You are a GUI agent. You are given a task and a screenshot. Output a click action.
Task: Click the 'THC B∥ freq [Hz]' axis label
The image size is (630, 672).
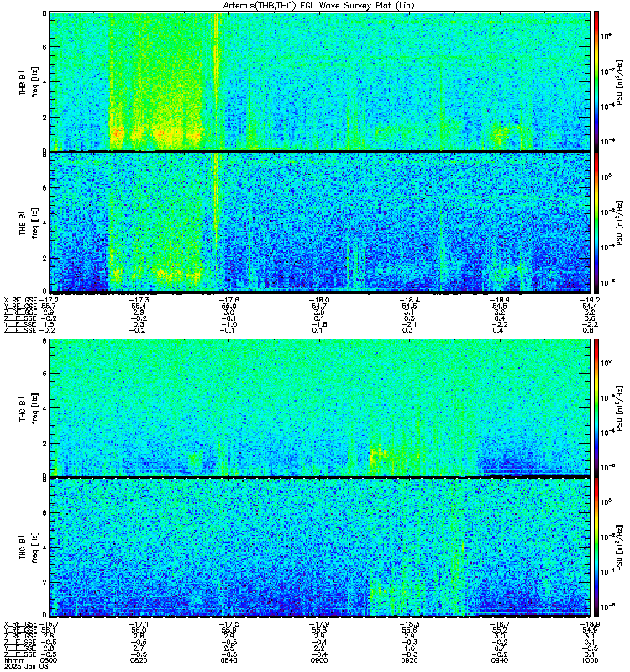pos(29,548)
